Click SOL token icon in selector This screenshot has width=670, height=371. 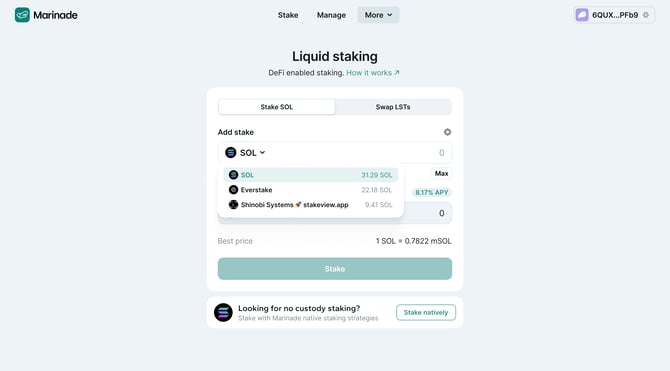click(231, 153)
